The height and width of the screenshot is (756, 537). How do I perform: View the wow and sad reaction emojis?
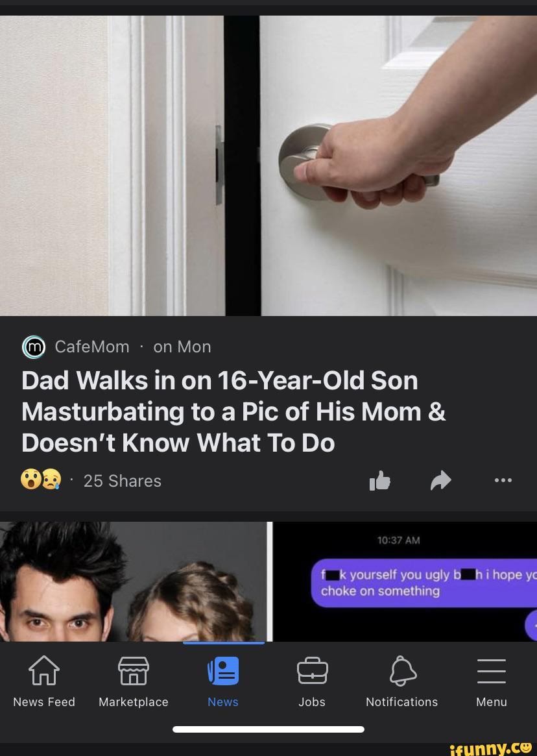tap(41, 480)
